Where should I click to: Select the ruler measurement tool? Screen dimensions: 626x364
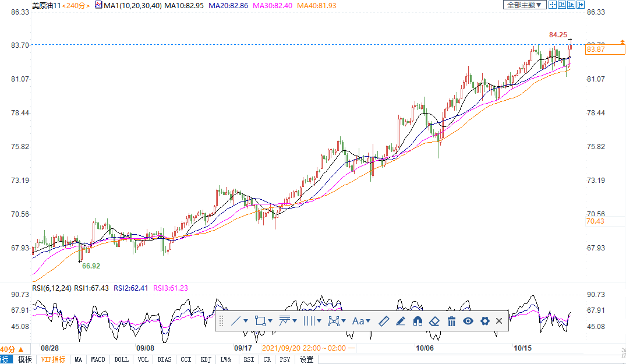coord(383,321)
